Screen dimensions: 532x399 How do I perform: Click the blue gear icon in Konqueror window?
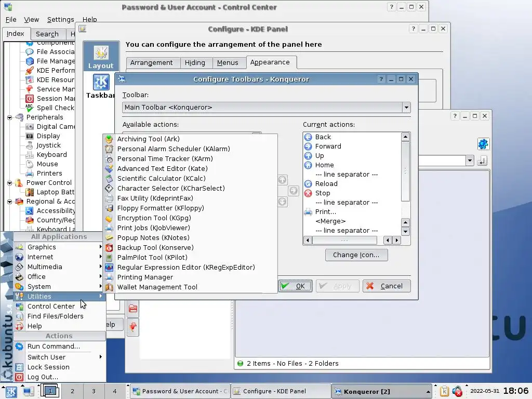(x=483, y=144)
